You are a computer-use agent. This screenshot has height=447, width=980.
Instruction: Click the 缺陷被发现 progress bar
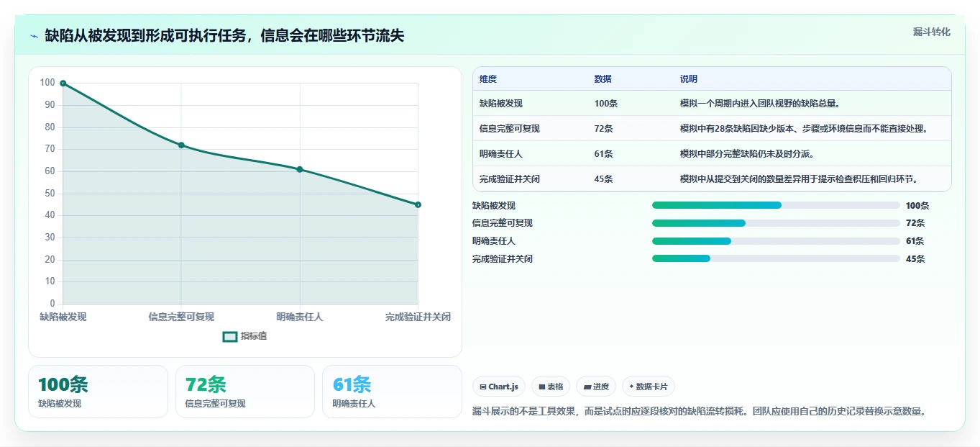point(776,205)
